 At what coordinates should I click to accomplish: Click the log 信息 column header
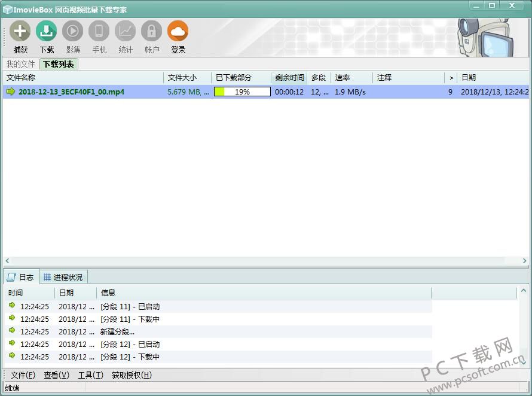(264, 293)
